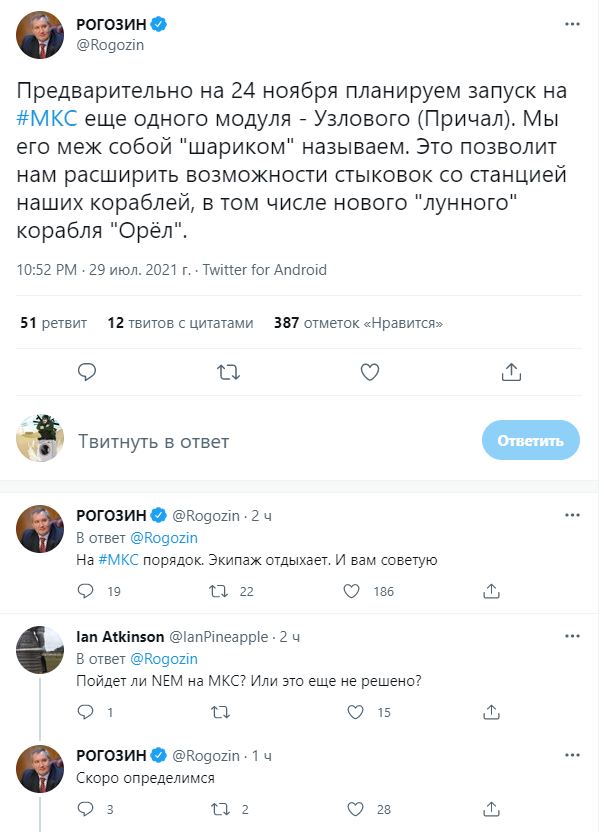Share Ian Atkinson's reply
The width and height of the screenshot is (604, 832).
click(489, 712)
